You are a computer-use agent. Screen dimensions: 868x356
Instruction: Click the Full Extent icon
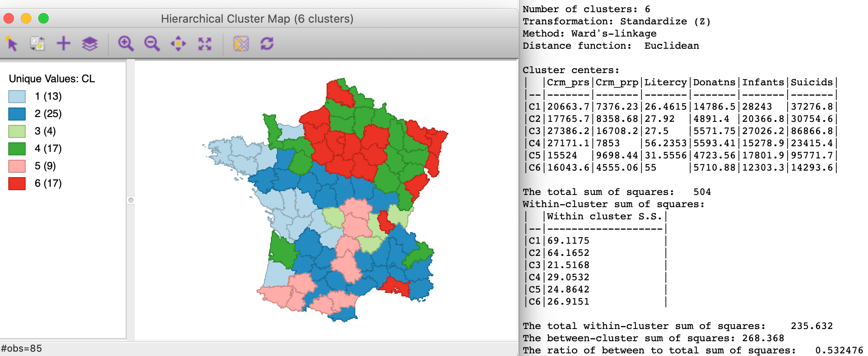[205, 44]
